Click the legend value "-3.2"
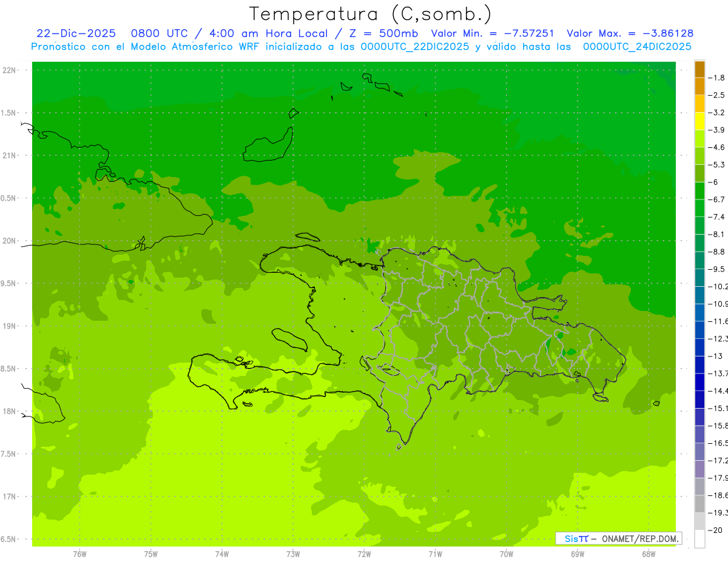 pos(718,112)
